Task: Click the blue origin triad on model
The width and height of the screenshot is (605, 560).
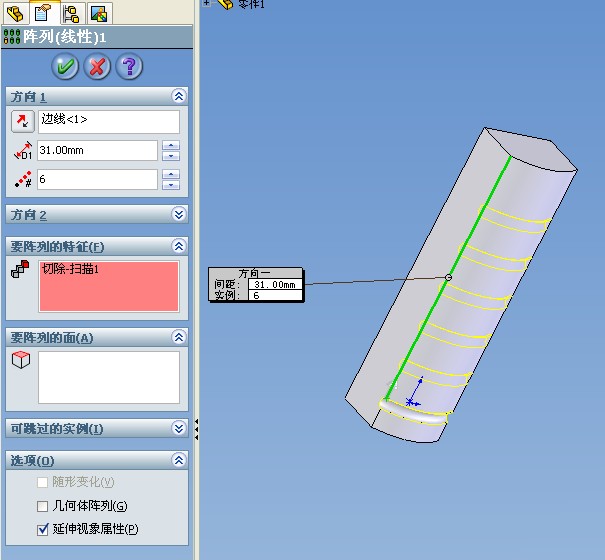Action: (x=415, y=392)
